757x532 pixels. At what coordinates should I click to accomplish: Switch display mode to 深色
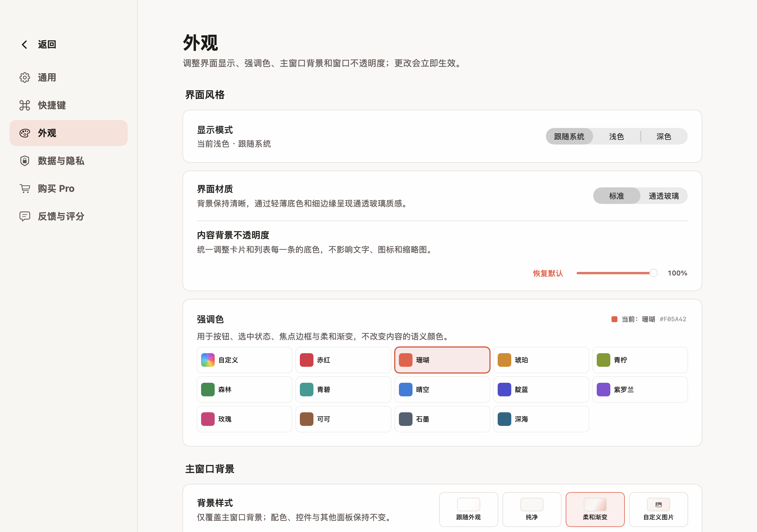point(664,136)
